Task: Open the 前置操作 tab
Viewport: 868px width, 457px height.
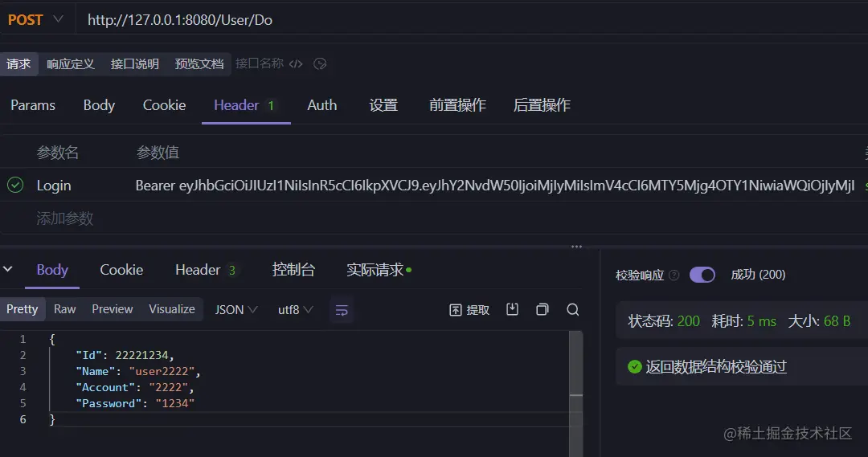Action: click(x=457, y=105)
